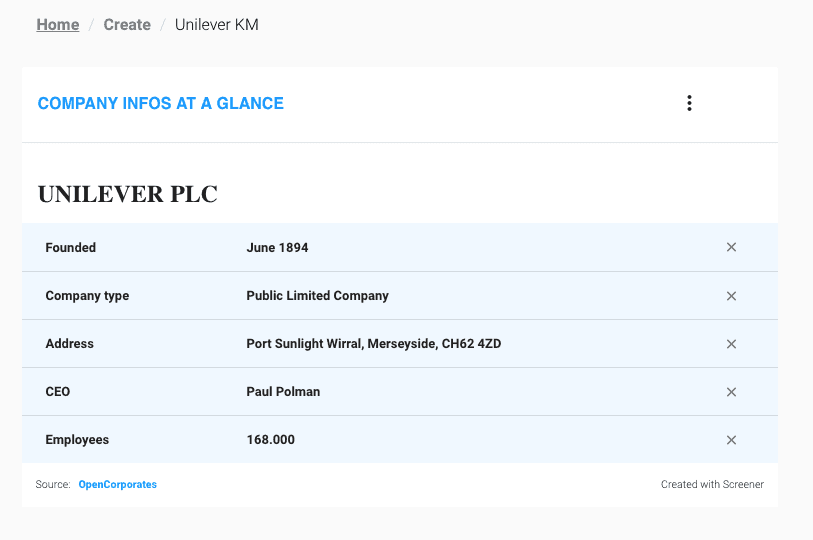
Task: Click the Company Infos at a Glance title
Action: [x=161, y=103]
